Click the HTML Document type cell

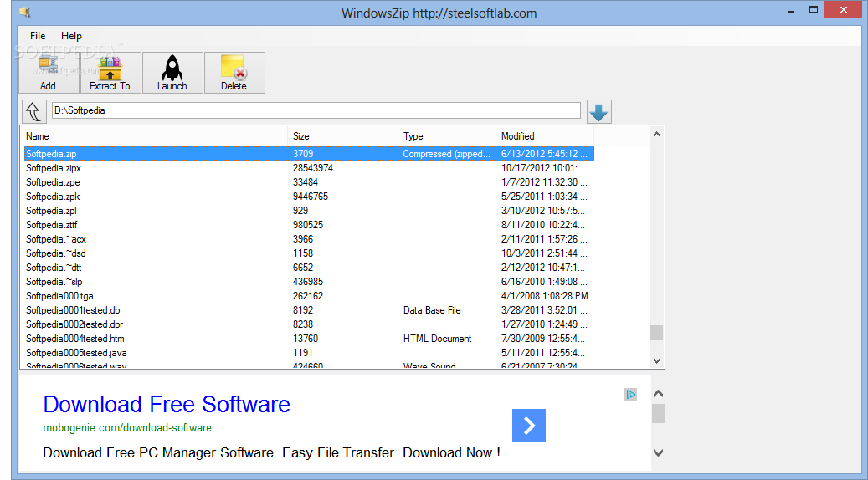click(437, 339)
